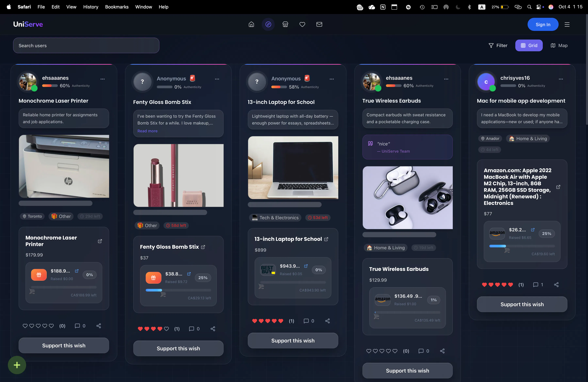This screenshot has height=382, width=588.
Task: Click Support this wish on 13-inch Laptop card
Action: (293, 340)
